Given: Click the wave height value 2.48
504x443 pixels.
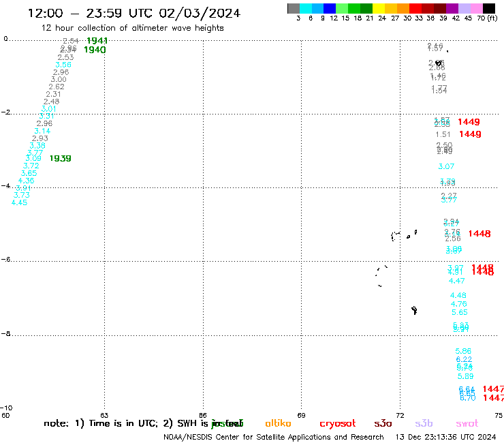Looking at the screenshot, I should point(52,102).
